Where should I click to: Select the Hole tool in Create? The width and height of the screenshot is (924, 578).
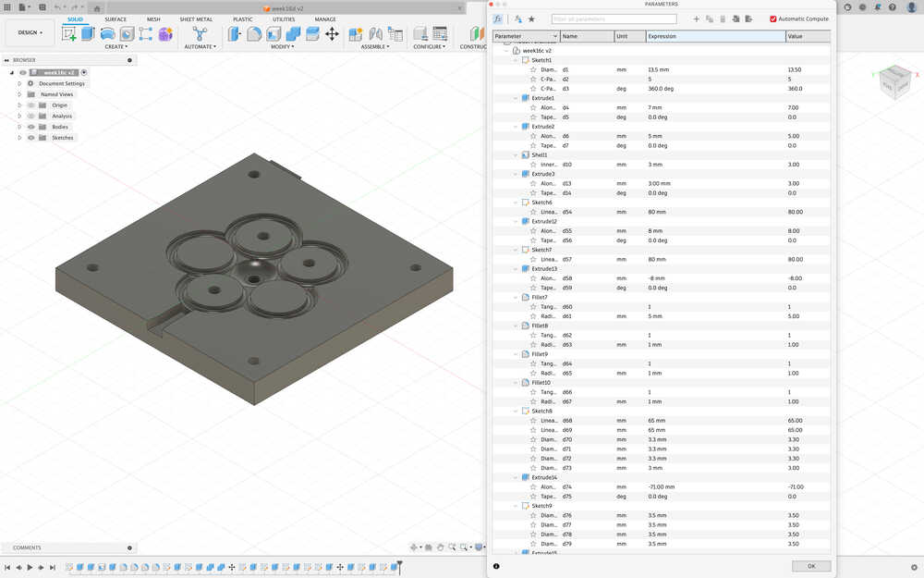(x=127, y=33)
